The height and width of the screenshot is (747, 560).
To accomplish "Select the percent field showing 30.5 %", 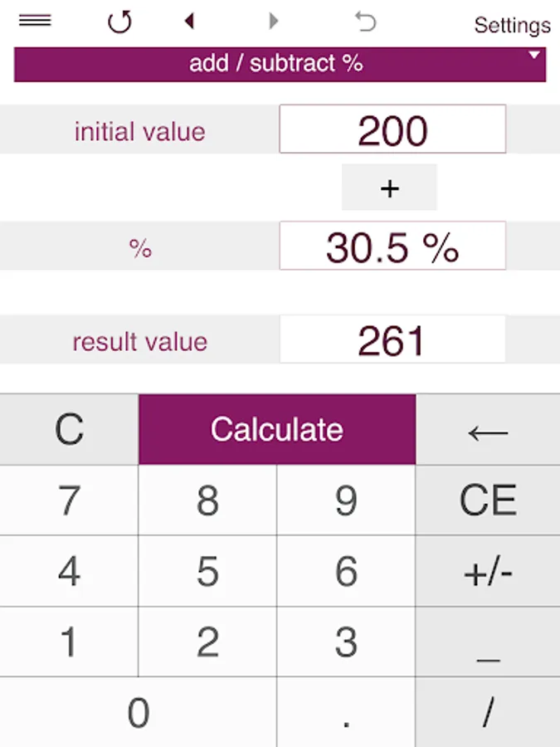I will 392,246.
